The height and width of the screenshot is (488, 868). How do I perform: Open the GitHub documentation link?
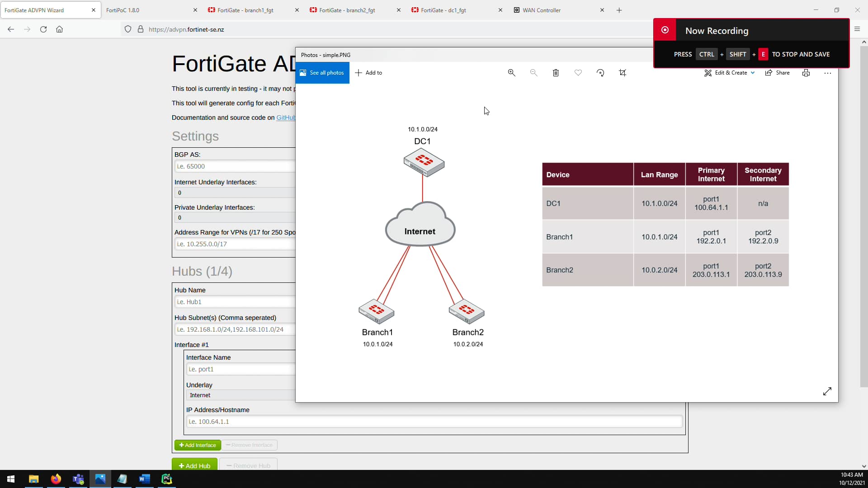[286, 117]
